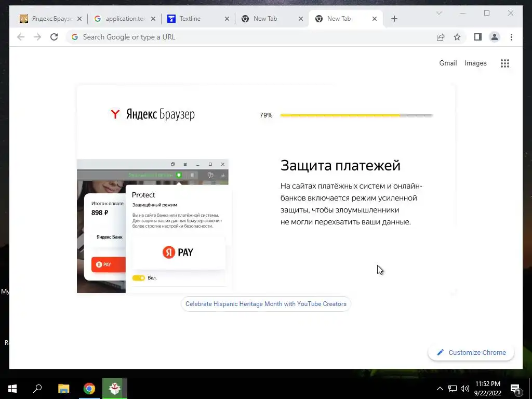532x399 pixels.
Task: Minimize the Chrome window
Action: pyautogui.click(x=463, y=13)
